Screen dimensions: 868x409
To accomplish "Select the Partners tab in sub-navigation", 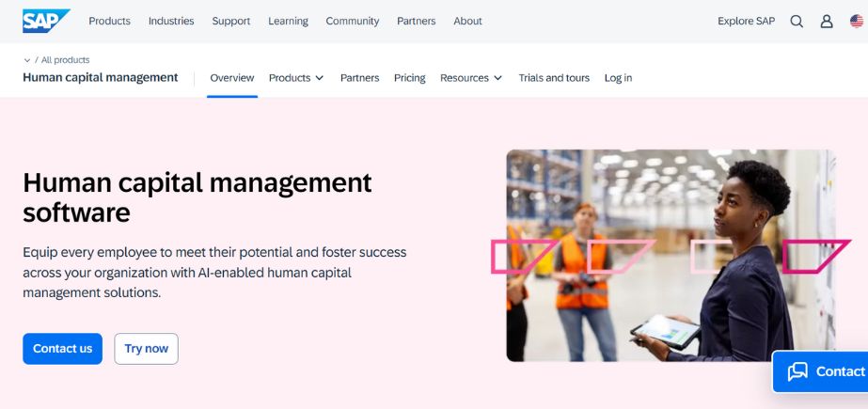I will pyautogui.click(x=360, y=78).
